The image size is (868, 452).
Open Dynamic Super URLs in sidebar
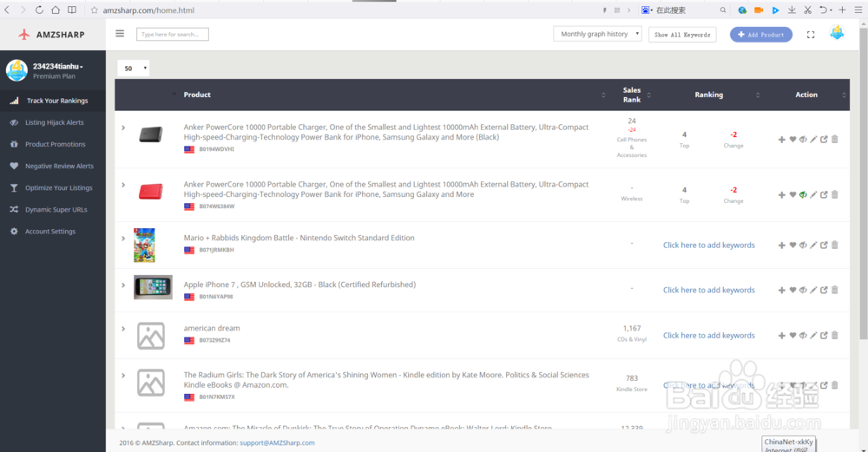pyautogui.click(x=53, y=210)
